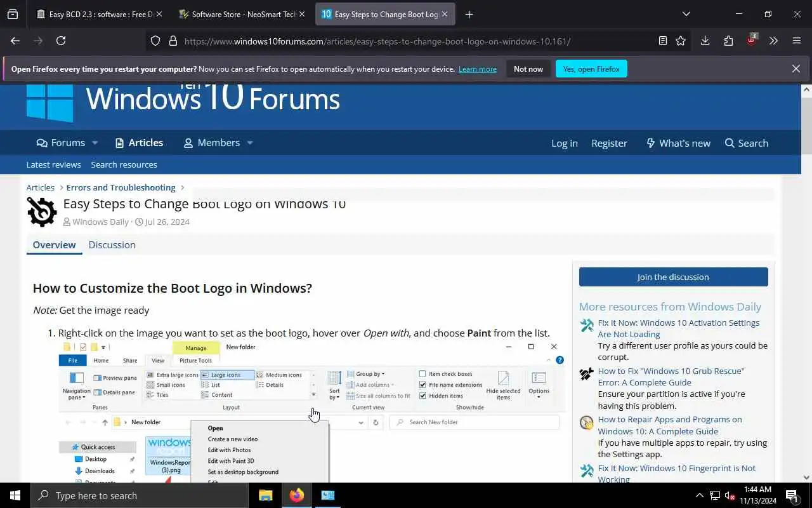Image resolution: width=812 pixels, height=508 pixels.
Task: Click the site padlock icon
Action: tap(173, 41)
